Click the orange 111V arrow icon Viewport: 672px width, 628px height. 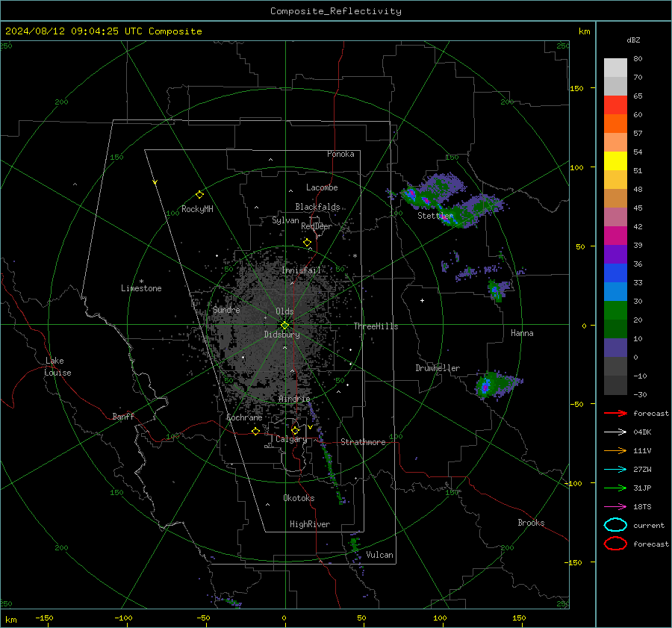pos(615,450)
